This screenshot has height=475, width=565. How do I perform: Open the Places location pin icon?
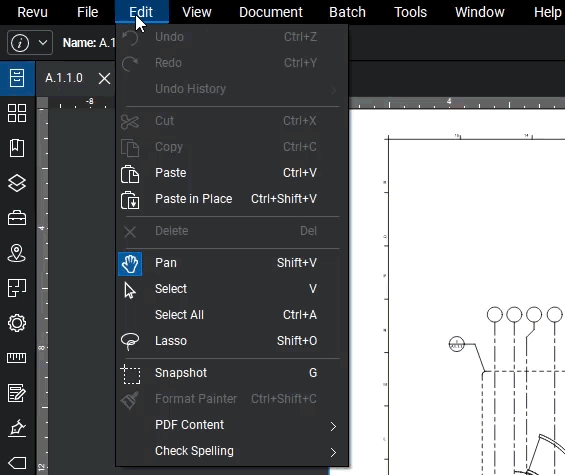17,253
